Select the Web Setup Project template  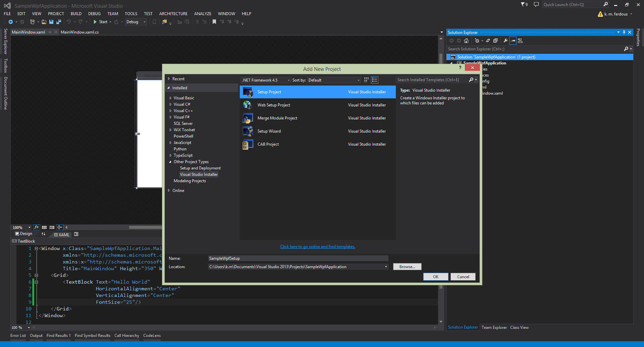click(x=318, y=105)
